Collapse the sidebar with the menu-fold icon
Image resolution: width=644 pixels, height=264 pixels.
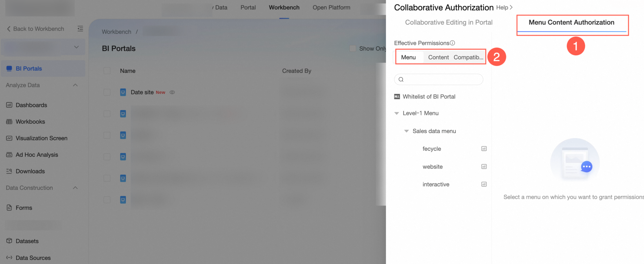80,28
